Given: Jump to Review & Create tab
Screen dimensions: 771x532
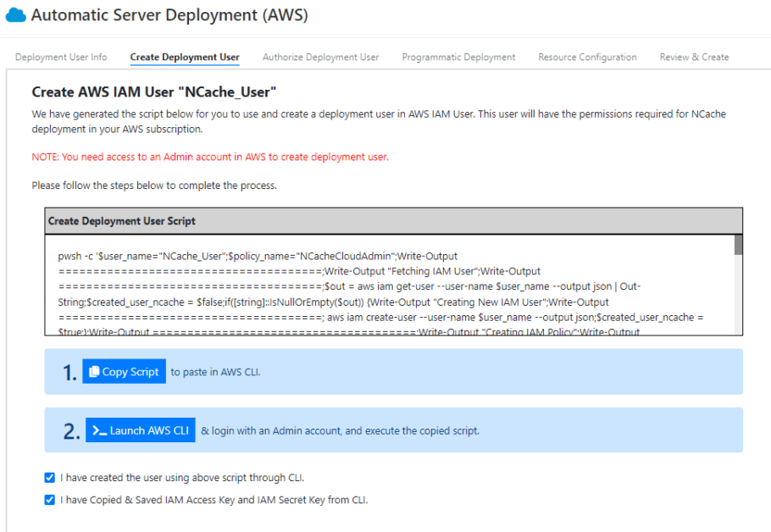Looking at the screenshot, I should point(694,57).
